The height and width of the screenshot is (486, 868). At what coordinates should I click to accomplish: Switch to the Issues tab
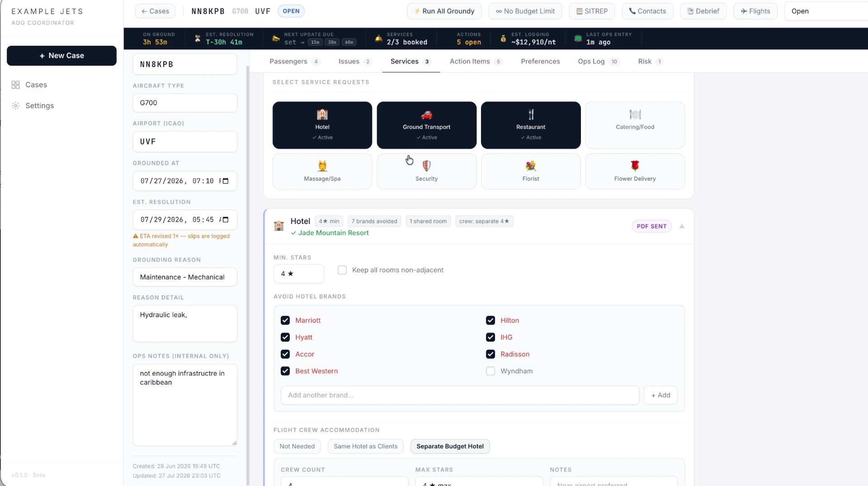point(354,62)
